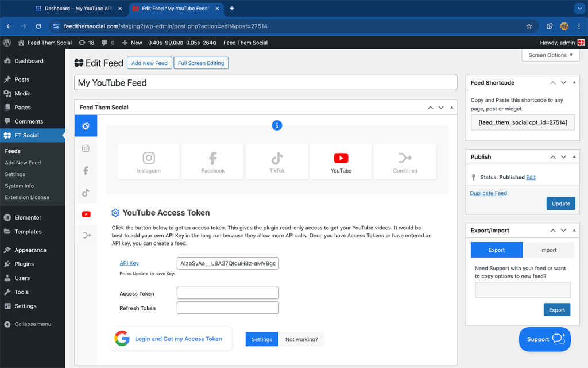Image resolution: width=588 pixels, height=368 pixels.
Task: Open the browser profile avatar
Action: (564, 26)
